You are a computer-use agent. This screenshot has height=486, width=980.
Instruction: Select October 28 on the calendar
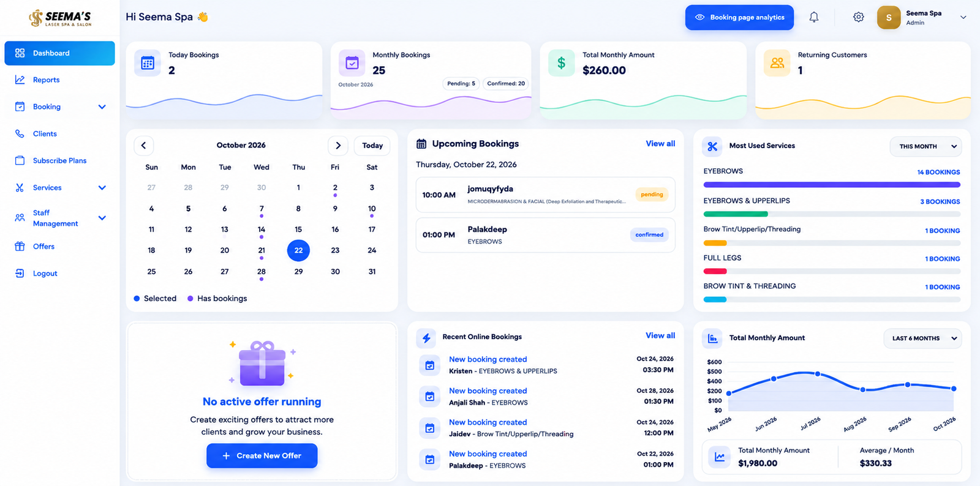click(x=262, y=272)
